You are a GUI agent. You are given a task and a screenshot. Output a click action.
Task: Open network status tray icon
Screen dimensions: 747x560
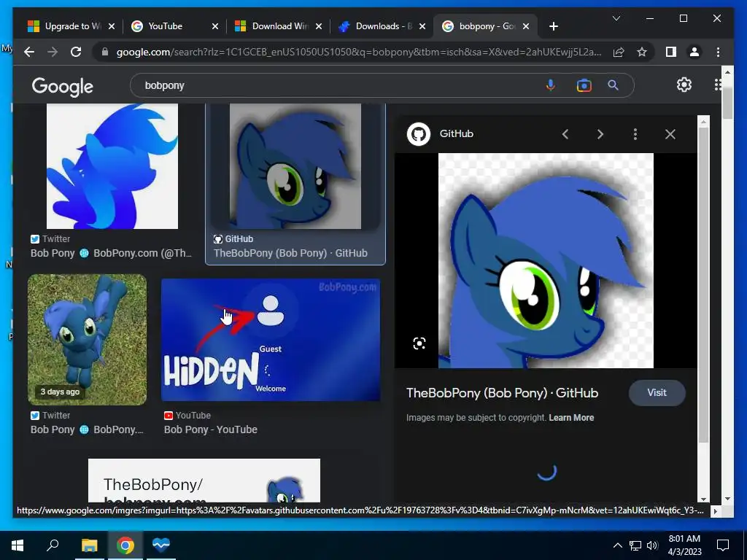click(x=635, y=545)
